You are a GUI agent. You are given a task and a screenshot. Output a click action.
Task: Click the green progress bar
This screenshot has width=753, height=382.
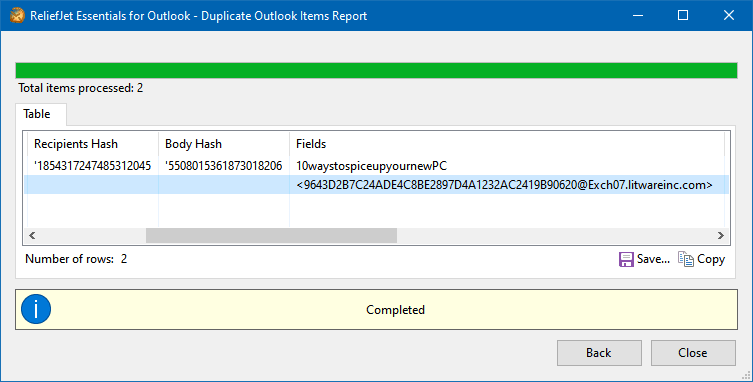pyautogui.click(x=376, y=70)
